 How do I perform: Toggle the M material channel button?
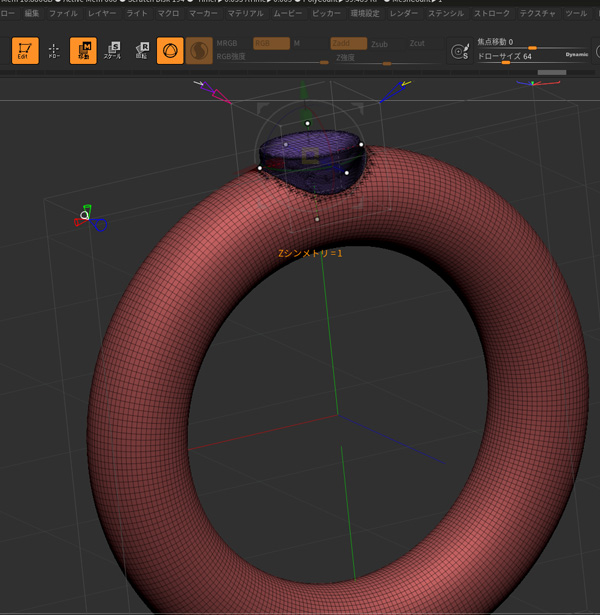click(x=297, y=43)
